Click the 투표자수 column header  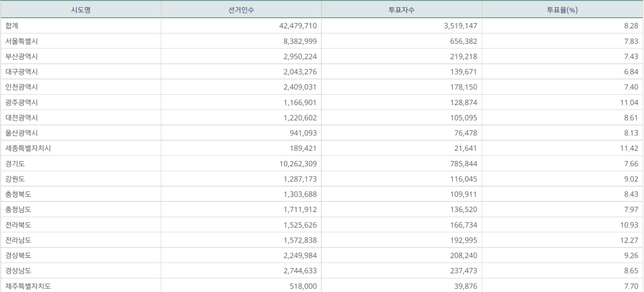click(x=401, y=10)
